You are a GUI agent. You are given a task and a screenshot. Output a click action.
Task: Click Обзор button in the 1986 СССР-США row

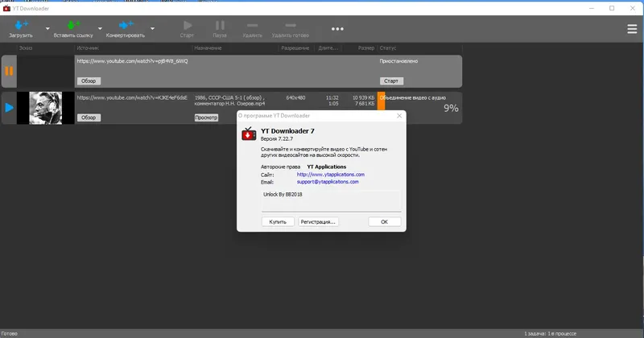point(89,117)
